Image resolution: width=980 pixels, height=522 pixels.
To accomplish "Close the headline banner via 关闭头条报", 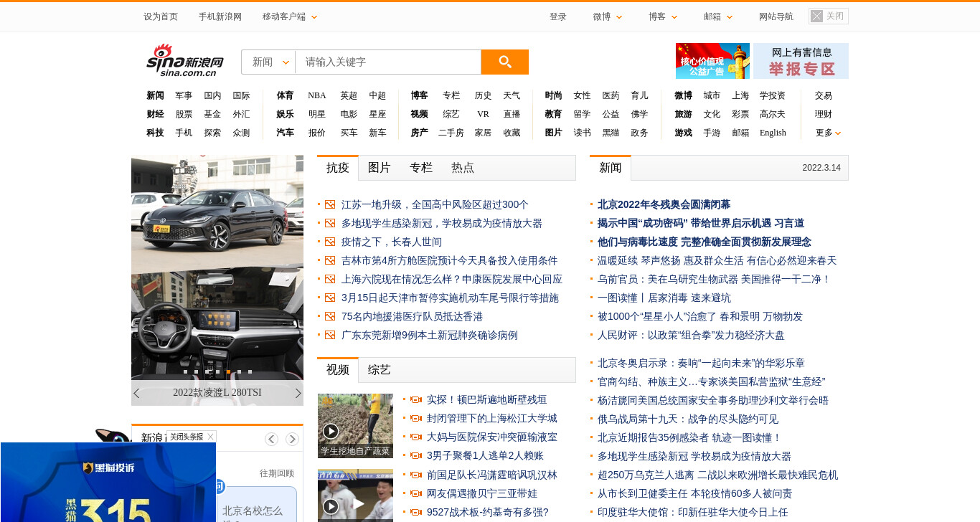I will pyautogui.click(x=191, y=437).
